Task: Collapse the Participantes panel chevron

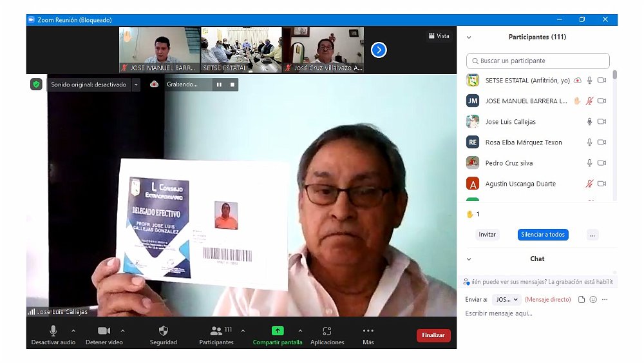Action: click(469, 37)
